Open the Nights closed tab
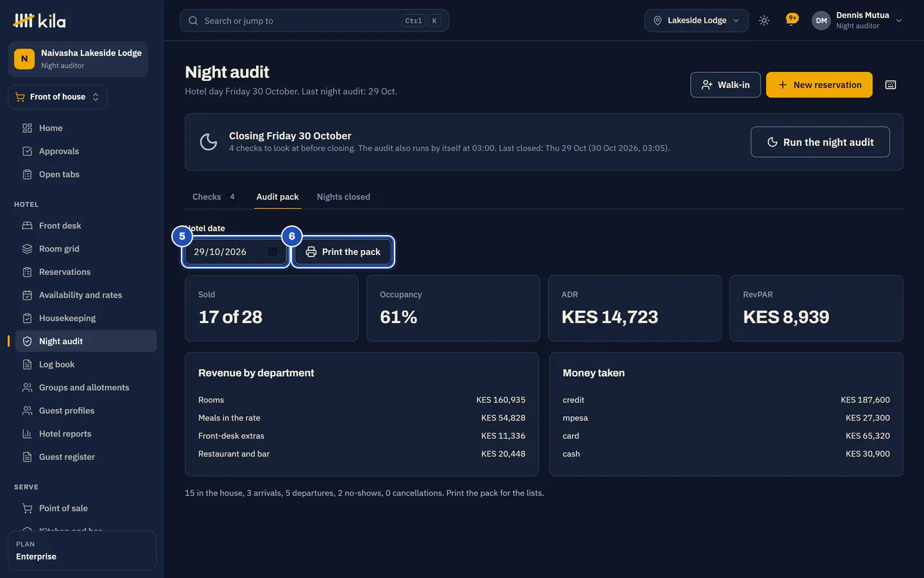The height and width of the screenshot is (578, 924). coord(343,197)
